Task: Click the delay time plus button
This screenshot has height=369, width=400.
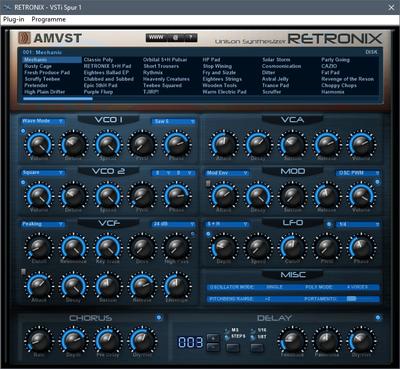Action: tap(213, 338)
